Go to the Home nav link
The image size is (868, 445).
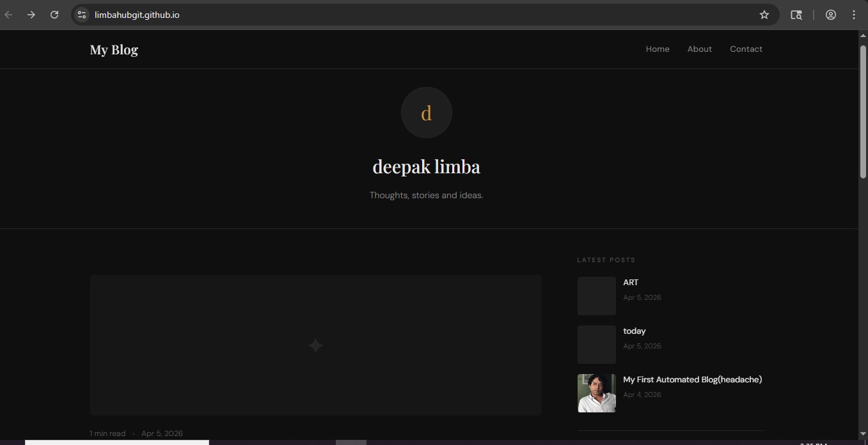pos(658,49)
